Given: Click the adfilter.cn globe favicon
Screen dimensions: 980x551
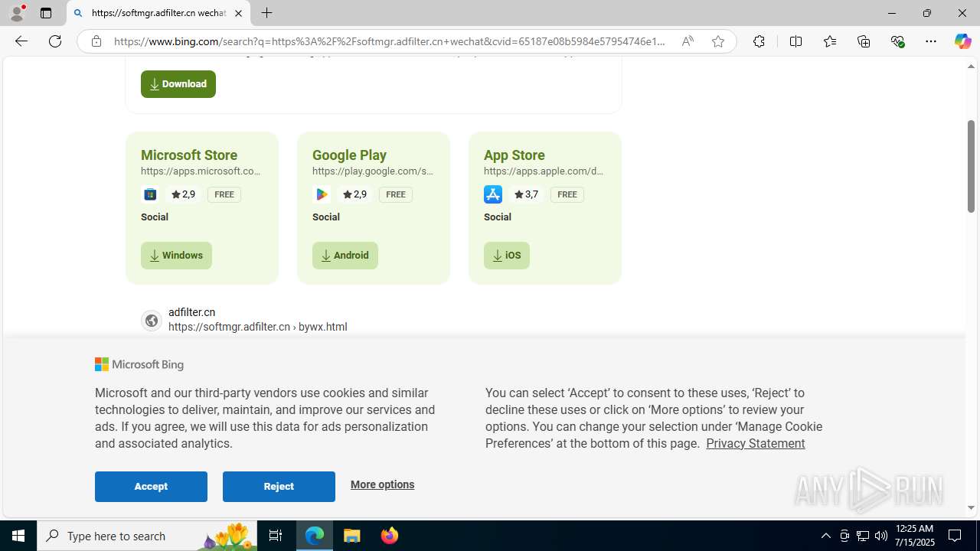Looking at the screenshot, I should tap(152, 321).
